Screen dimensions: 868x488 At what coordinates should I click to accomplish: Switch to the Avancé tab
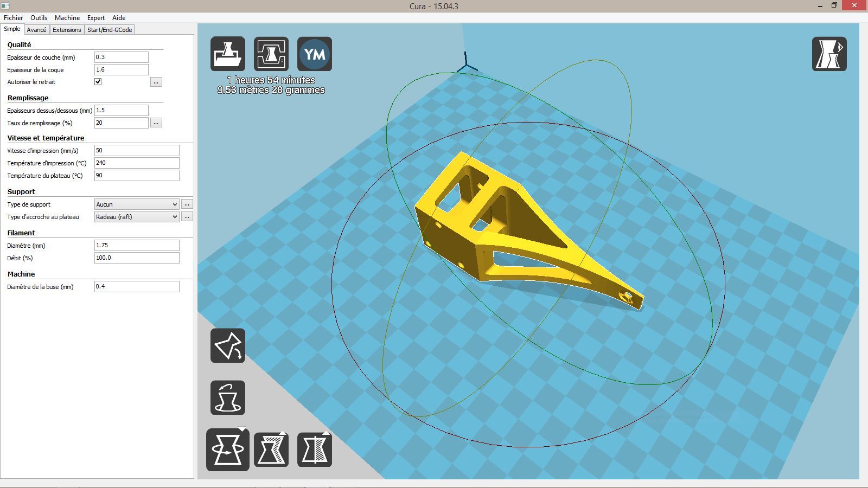tap(37, 30)
